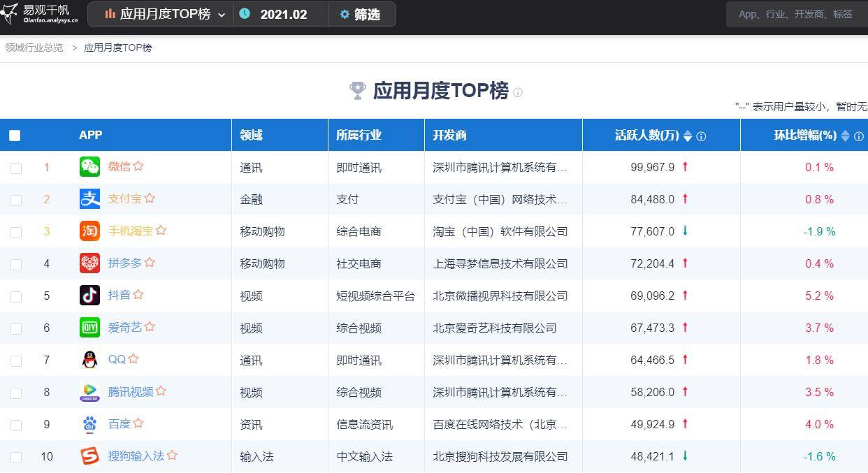The height and width of the screenshot is (473, 868).
Task: Show info for 环比增幅 column
Action: tap(859, 136)
